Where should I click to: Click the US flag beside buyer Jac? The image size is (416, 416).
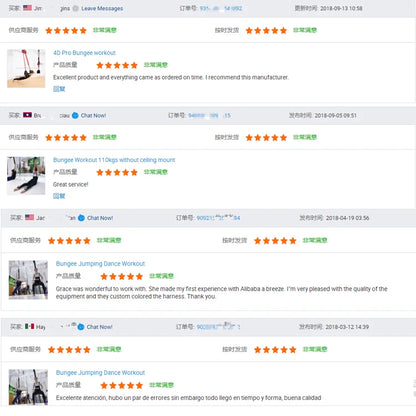(30, 217)
